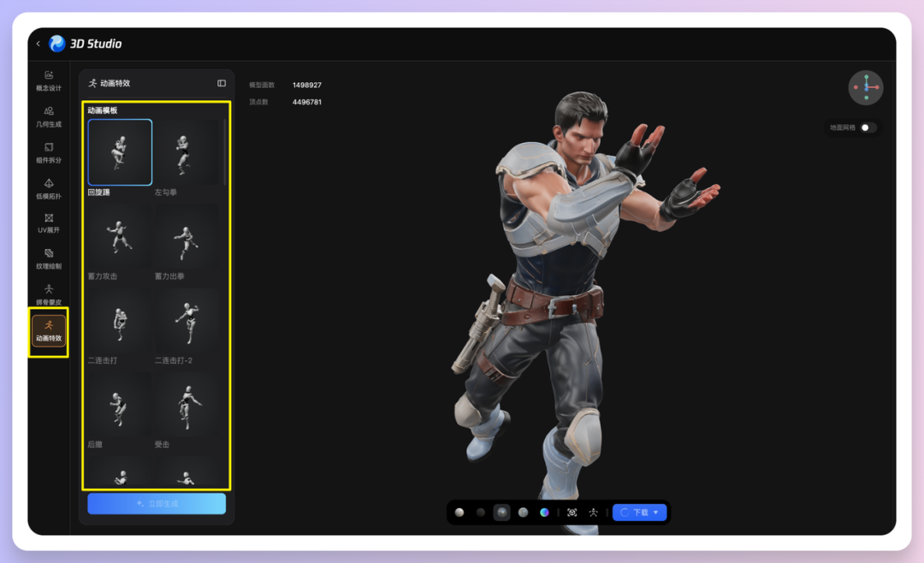Select the rainbow normal-map sphere
The width and height of the screenshot is (924, 563).
[544, 513]
